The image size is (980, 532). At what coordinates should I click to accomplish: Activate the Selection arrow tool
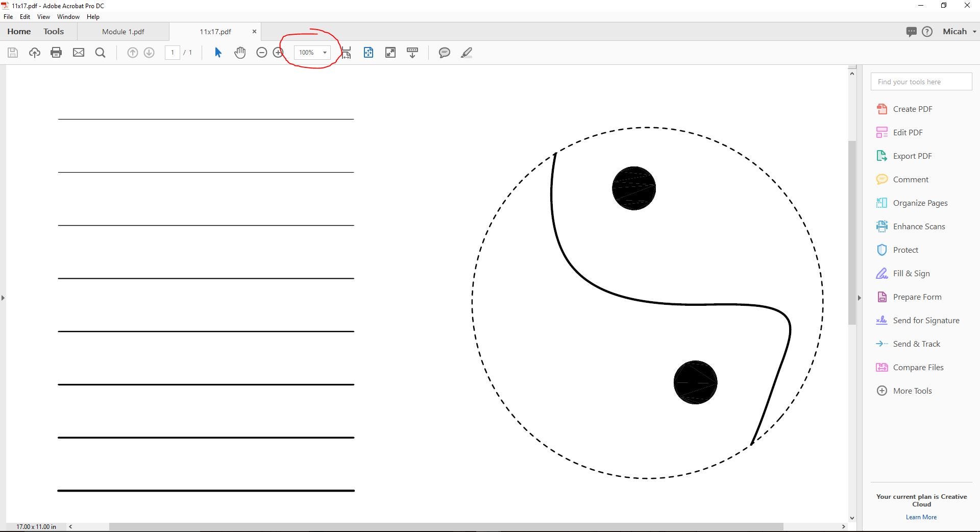pos(218,53)
